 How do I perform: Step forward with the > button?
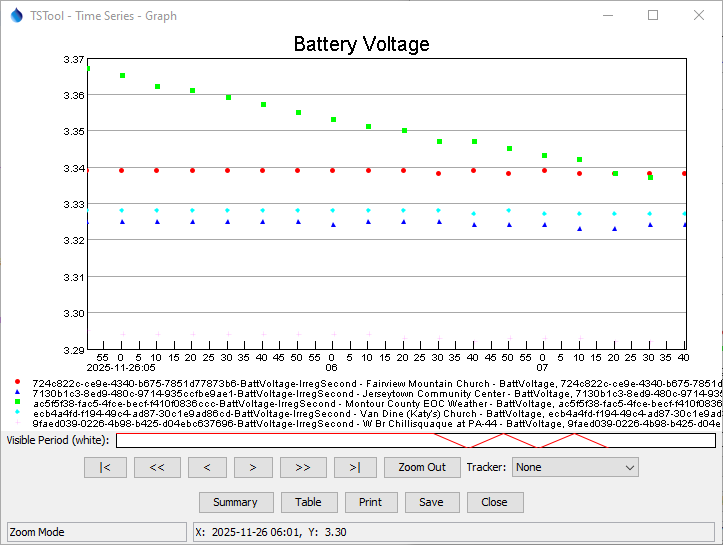(x=254, y=467)
